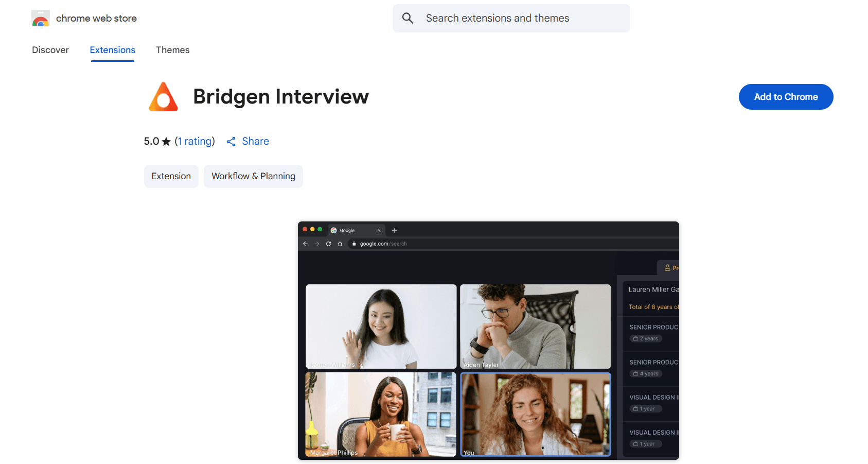Screen dimensions: 868x464
Task: Click the Bridgen Interview heading
Action: 281,97
